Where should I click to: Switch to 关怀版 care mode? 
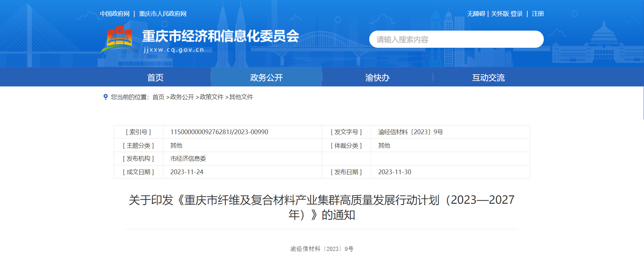pyautogui.click(x=500, y=14)
